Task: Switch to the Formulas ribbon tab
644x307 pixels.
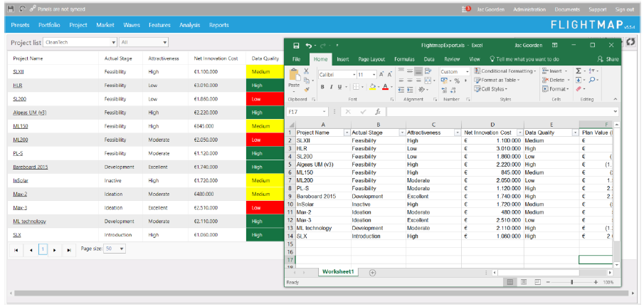Action: pyautogui.click(x=405, y=59)
